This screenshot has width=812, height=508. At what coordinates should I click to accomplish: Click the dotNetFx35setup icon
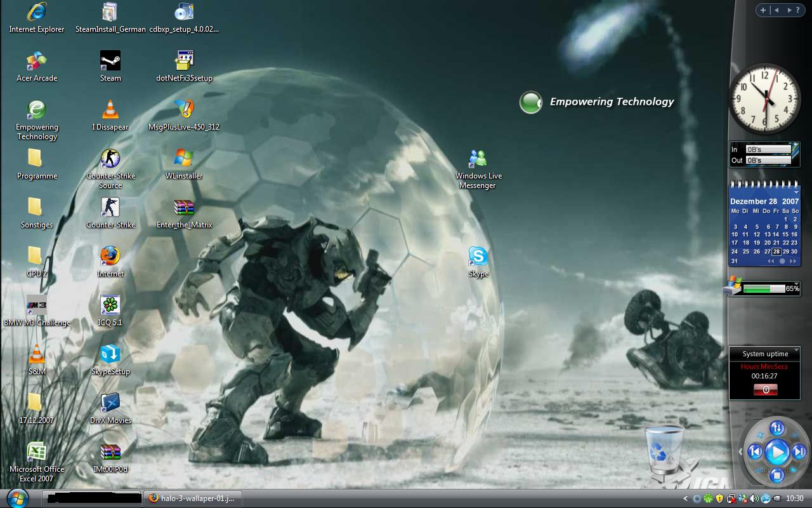pos(184,67)
